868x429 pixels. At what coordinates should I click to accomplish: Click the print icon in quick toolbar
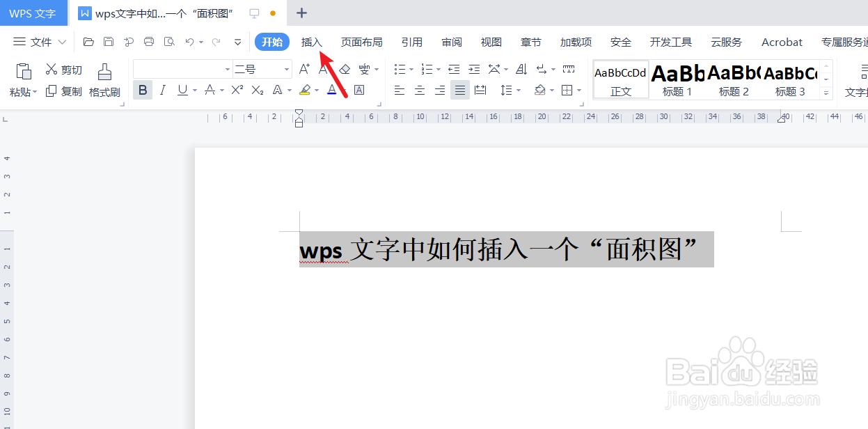(x=149, y=42)
